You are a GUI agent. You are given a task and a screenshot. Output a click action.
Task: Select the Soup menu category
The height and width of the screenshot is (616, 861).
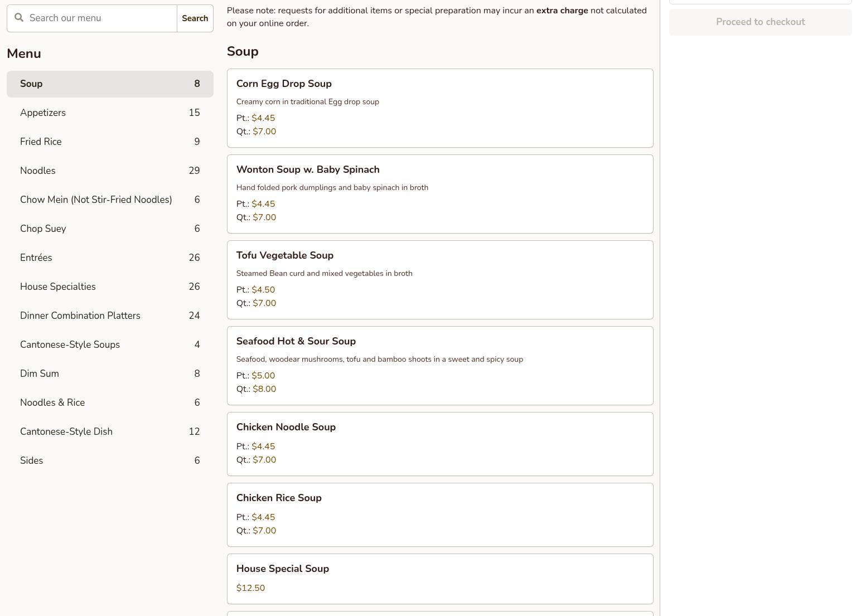tap(110, 84)
